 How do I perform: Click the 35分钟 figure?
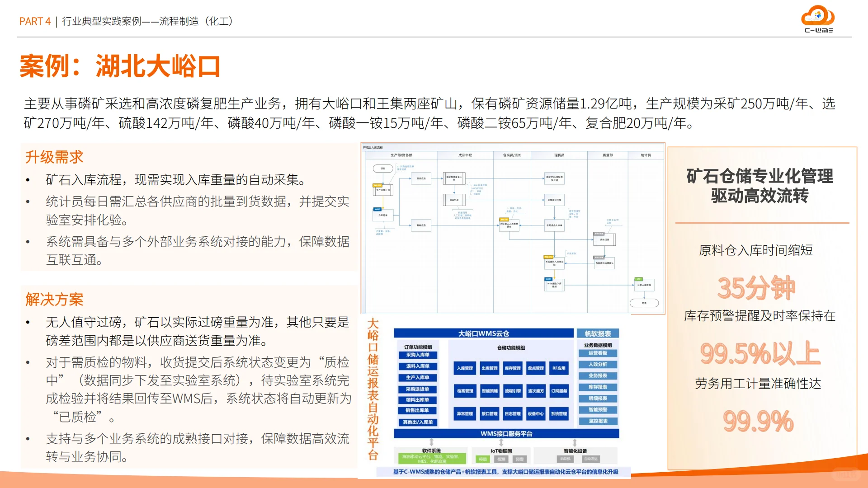(x=756, y=288)
